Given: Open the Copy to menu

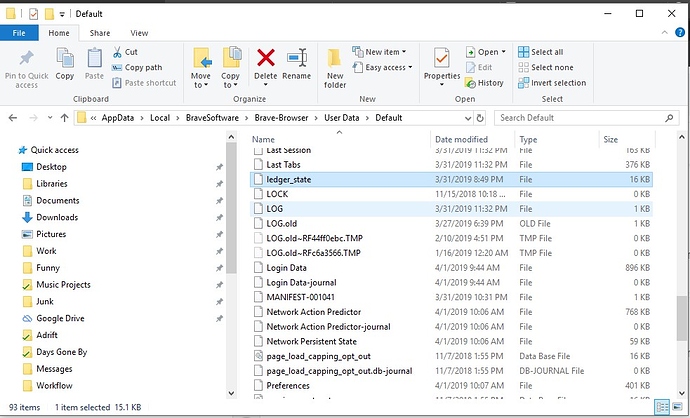Looking at the screenshot, I should coord(230,68).
